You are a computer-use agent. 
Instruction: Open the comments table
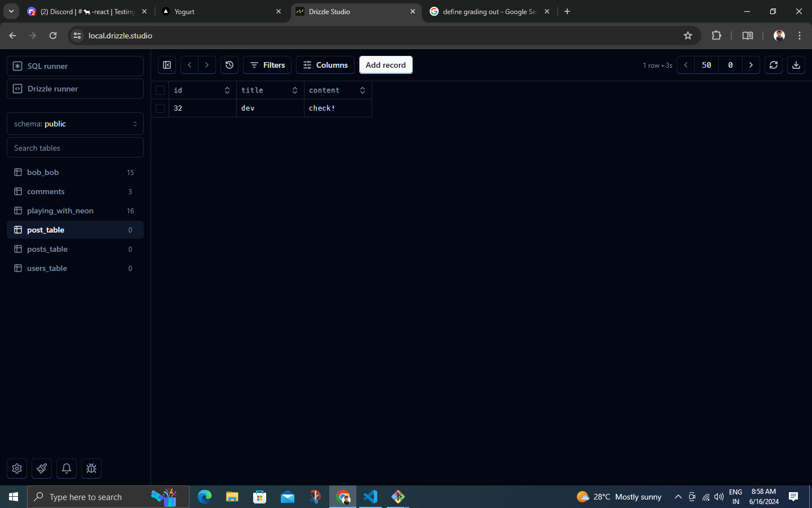pyautogui.click(x=75, y=191)
